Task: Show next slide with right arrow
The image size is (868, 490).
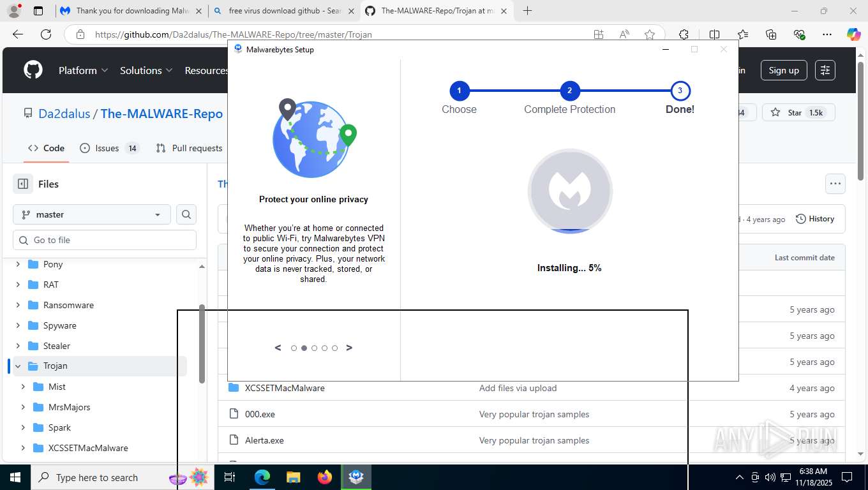Action: coord(349,348)
